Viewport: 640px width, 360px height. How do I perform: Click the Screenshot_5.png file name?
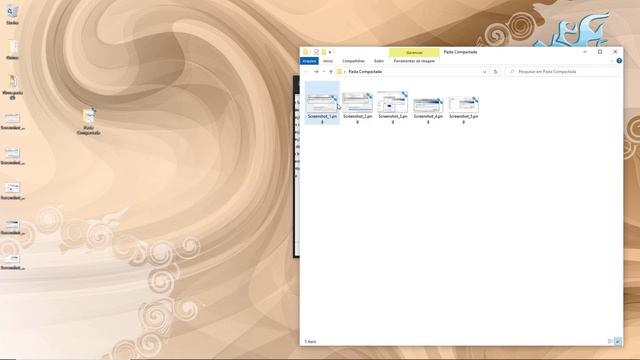pos(463,119)
